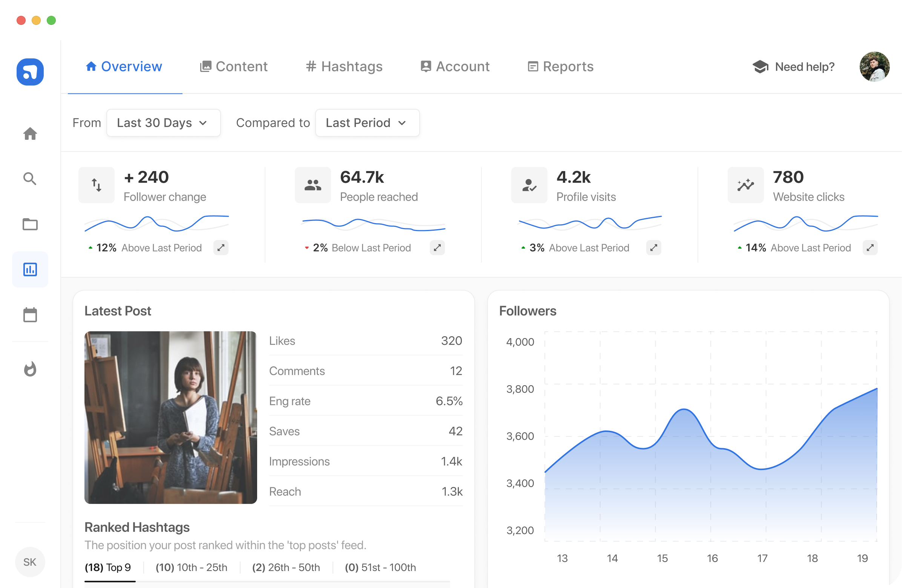Select the (10) 10th - 25th hashtag tab
Screen dimensions: 903x588
pyautogui.click(x=192, y=568)
